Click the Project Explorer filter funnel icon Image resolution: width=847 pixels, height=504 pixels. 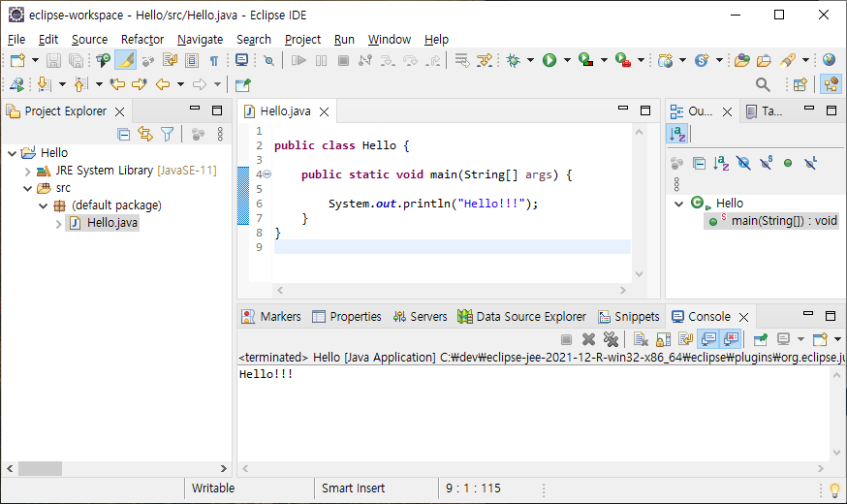pyautogui.click(x=168, y=134)
